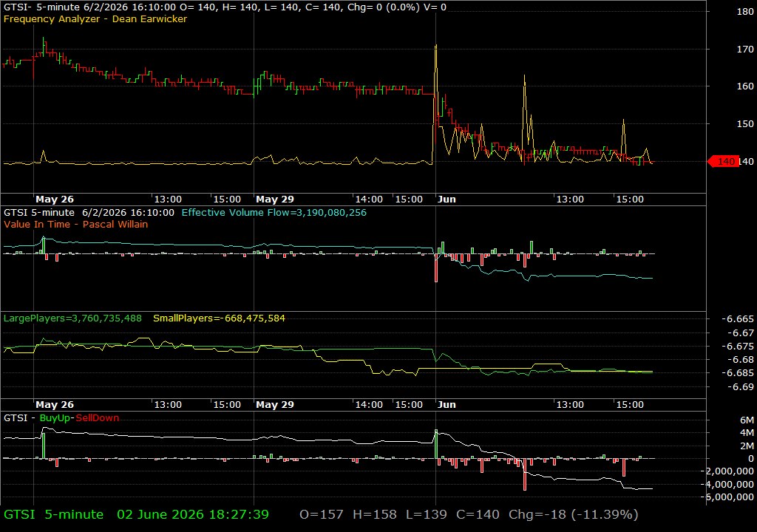Click the 'C=140' status bar value

478,514
